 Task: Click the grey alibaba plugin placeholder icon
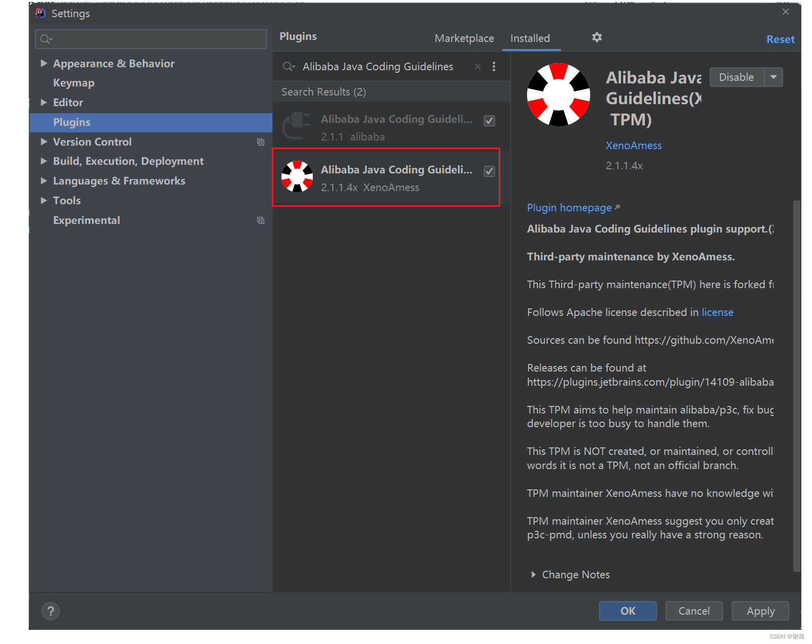click(x=297, y=125)
